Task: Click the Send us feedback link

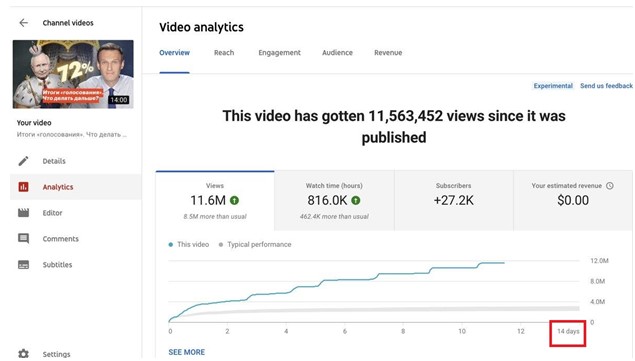Action: [x=606, y=86]
